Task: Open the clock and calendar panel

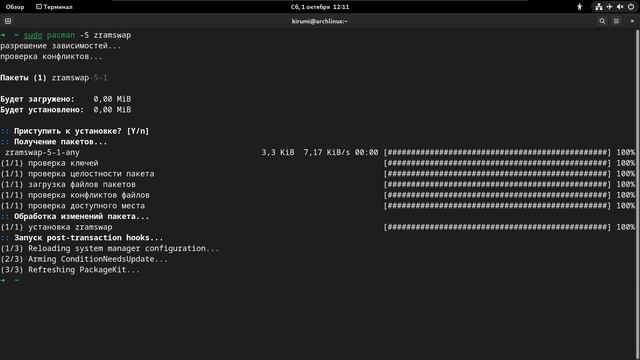Action: (x=320, y=7)
